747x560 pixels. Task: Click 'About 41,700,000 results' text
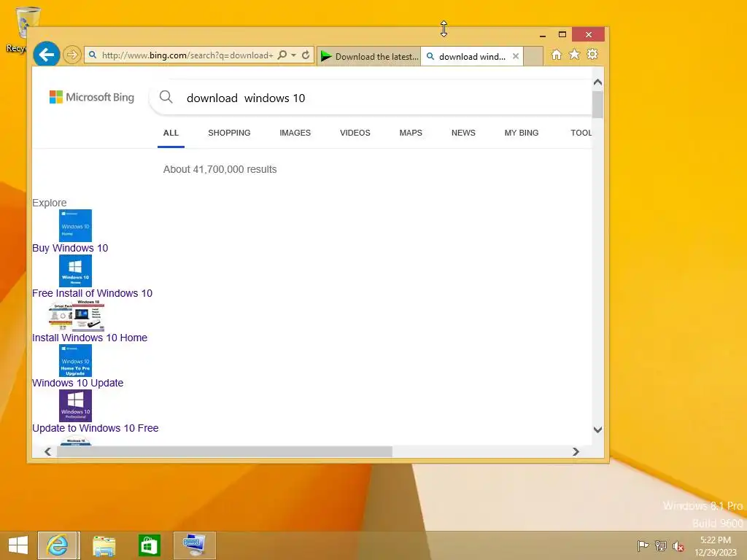pos(220,169)
